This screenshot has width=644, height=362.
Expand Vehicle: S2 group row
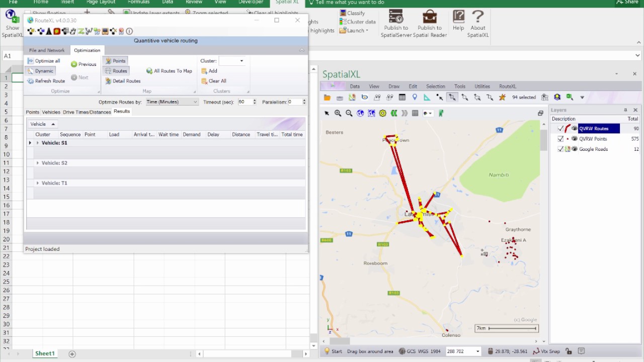tap(38, 163)
